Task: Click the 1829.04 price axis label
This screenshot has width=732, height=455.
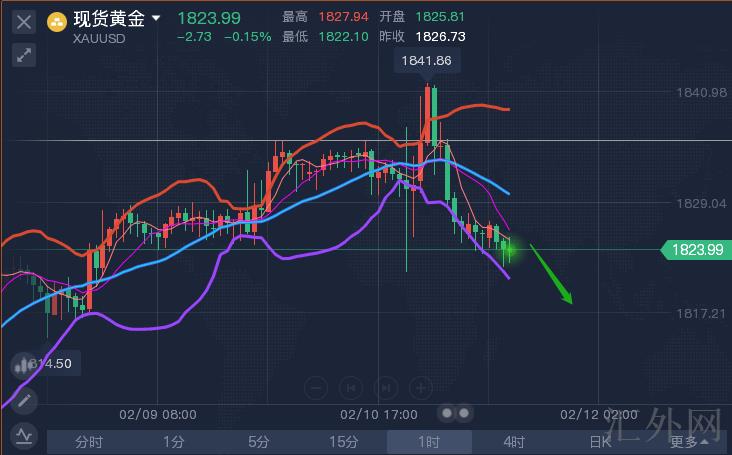Action: (702, 203)
